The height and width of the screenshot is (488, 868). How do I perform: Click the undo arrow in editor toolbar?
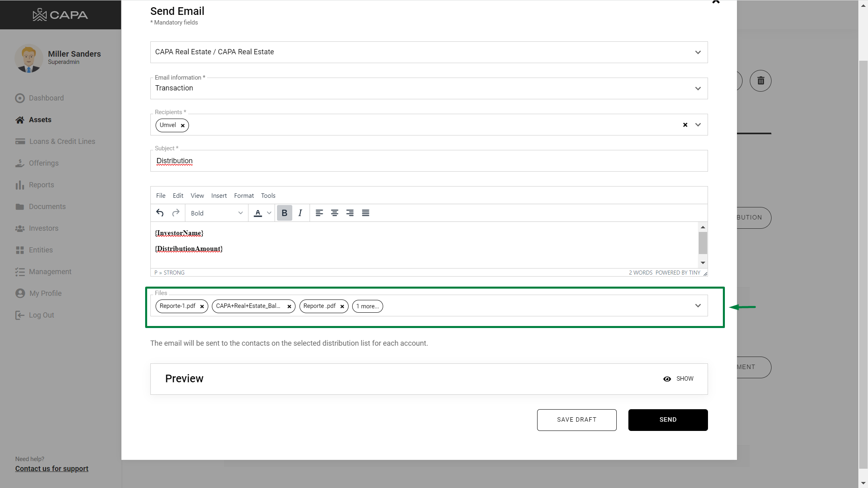[x=160, y=213]
